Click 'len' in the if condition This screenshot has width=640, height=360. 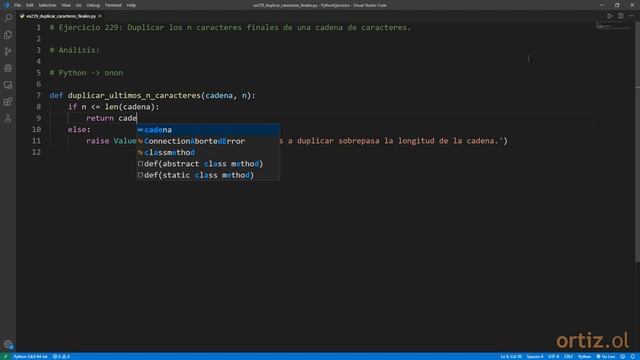(111, 107)
